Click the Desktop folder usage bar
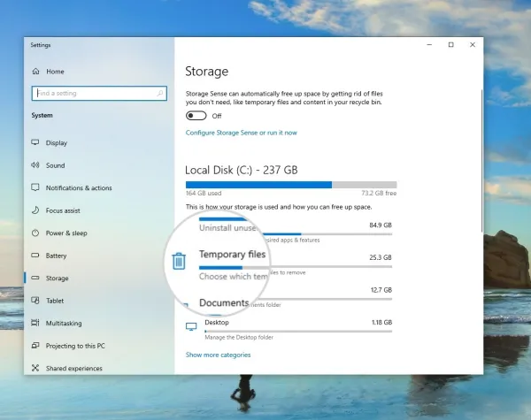The width and height of the screenshot is (531, 420). pos(298,332)
